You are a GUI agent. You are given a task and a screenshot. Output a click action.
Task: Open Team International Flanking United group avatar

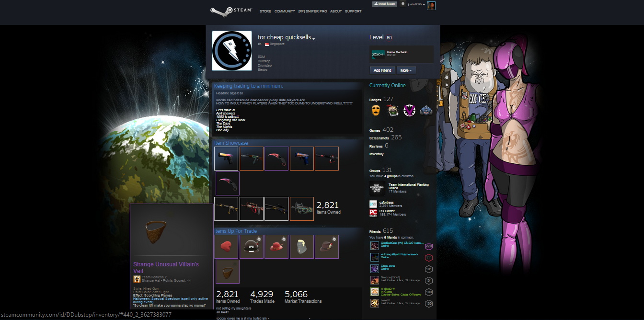pyautogui.click(x=377, y=188)
